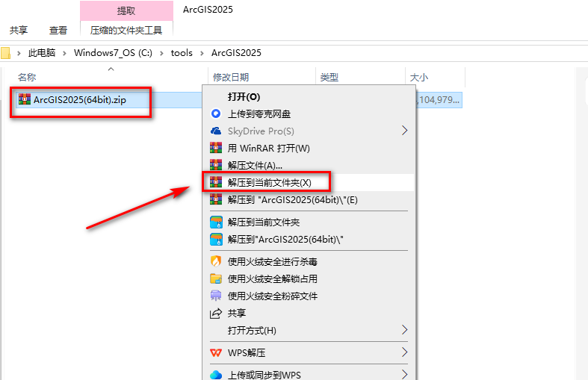The width and height of the screenshot is (588, 380).
Task: Click the WPS cloud sync icon
Action: point(216,375)
